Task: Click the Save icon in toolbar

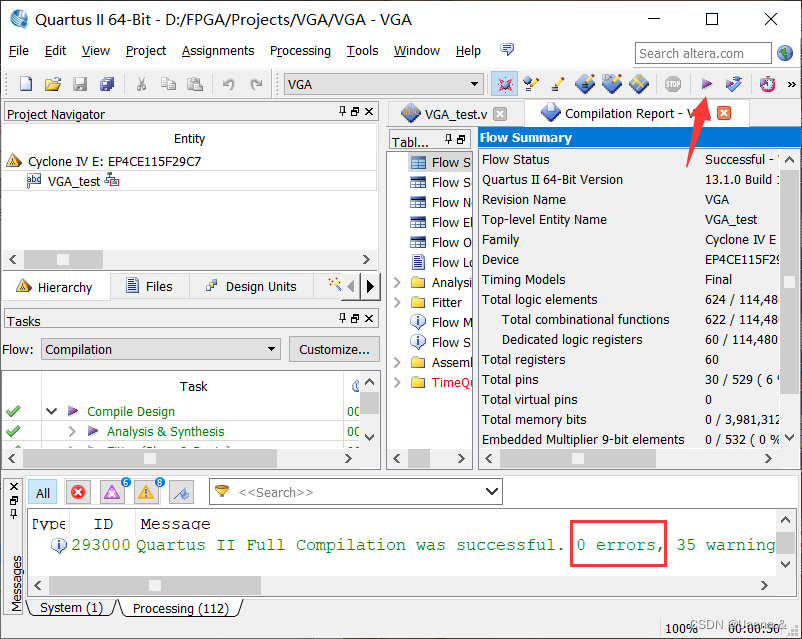Action: [x=80, y=84]
